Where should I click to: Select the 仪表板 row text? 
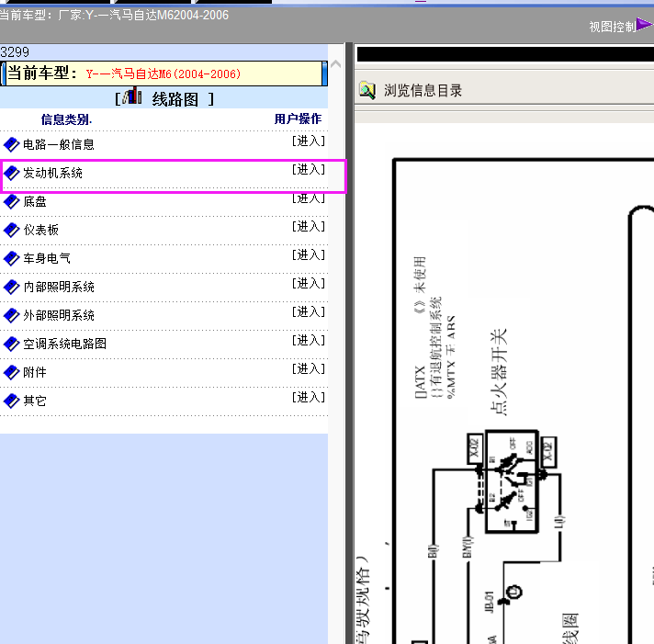pyautogui.click(x=40, y=231)
